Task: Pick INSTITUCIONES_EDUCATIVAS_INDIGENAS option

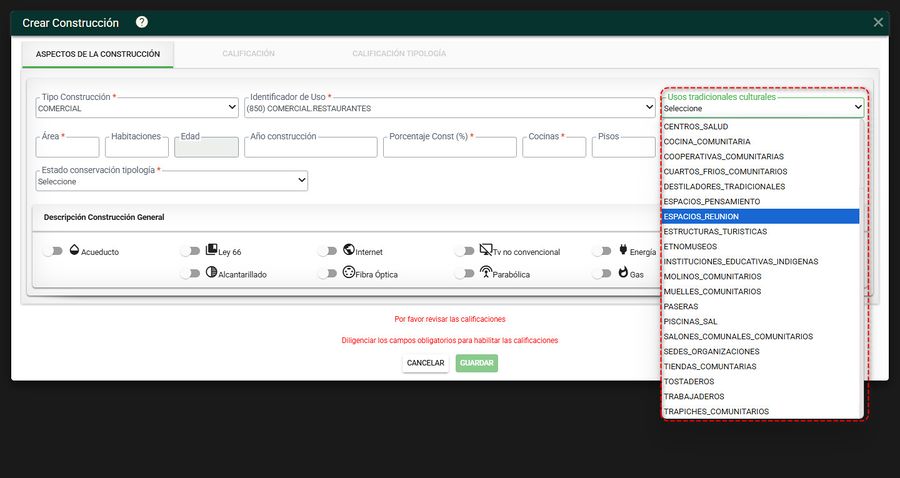Action: pos(761,261)
